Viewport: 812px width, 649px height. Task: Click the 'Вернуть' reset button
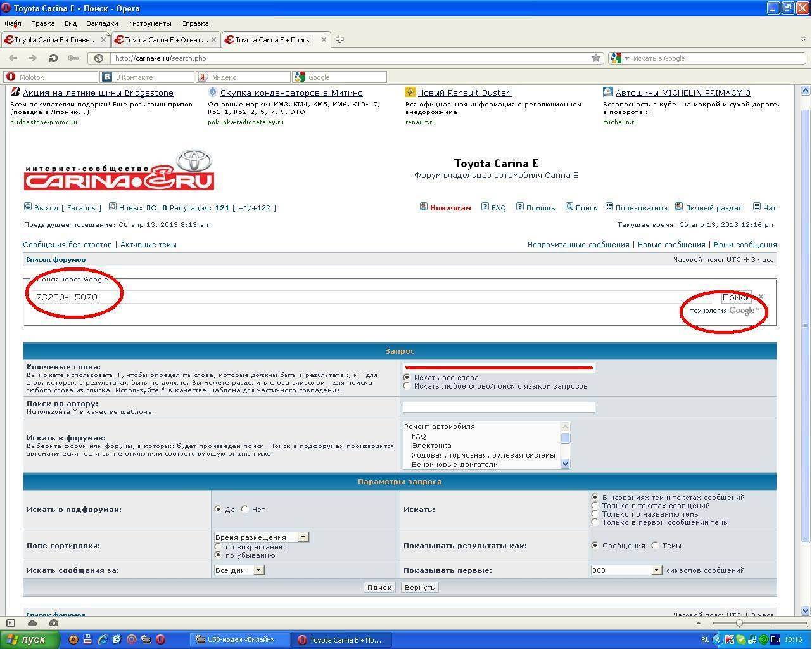(419, 588)
